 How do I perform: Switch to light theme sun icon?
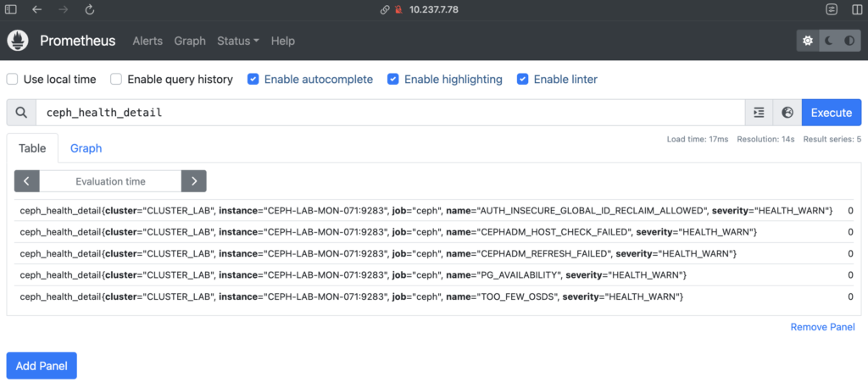(x=808, y=41)
